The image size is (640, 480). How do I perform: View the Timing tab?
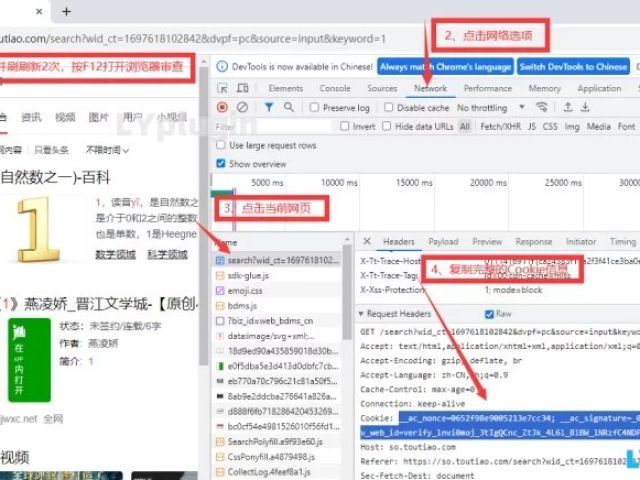(623, 242)
